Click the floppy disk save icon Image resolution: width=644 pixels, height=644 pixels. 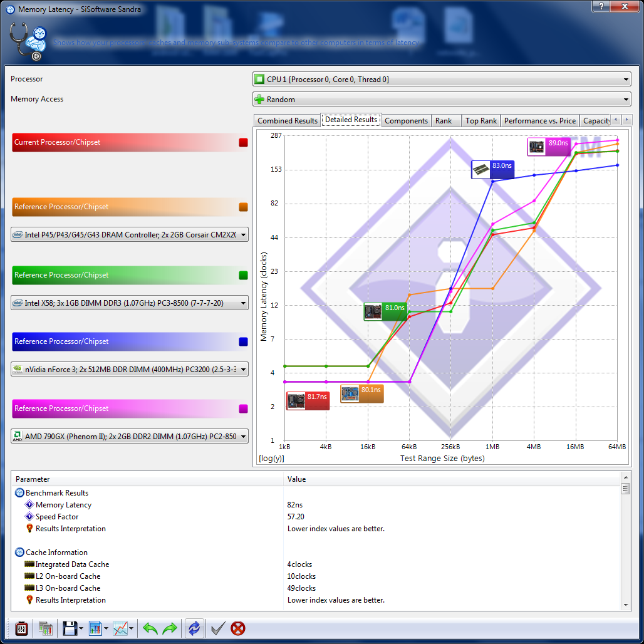70,628
